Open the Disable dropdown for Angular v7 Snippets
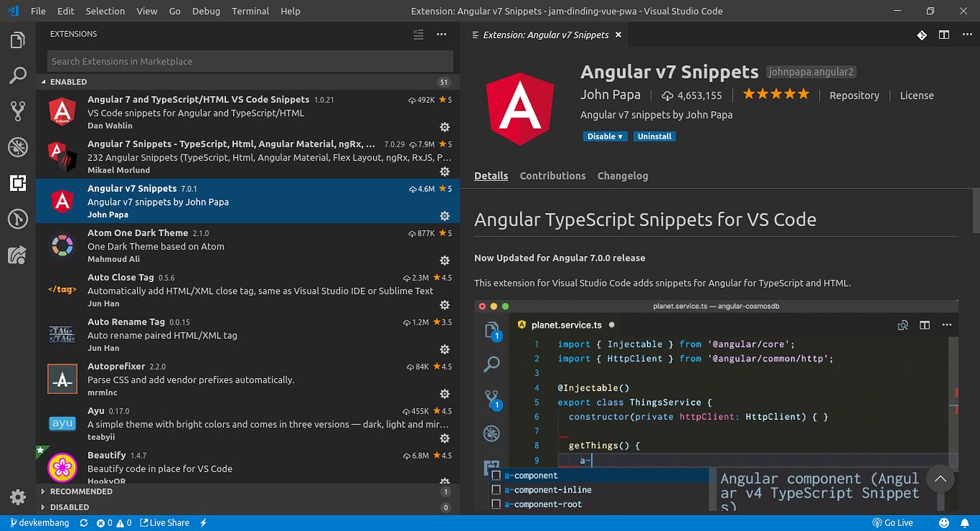The image size is (980, 531). coord(605,136)
